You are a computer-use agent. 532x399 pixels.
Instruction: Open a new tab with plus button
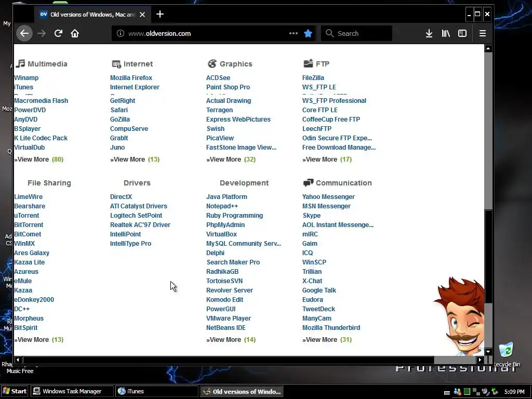pos(160,14)
